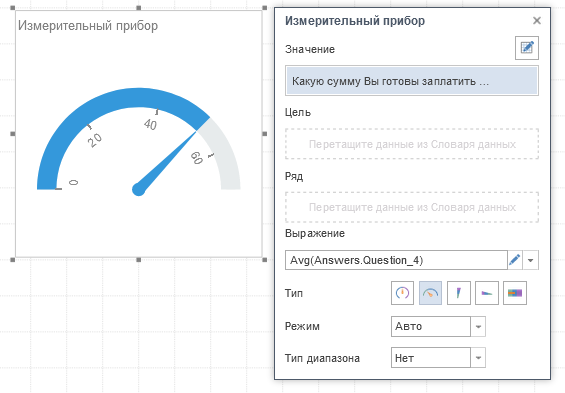
Task: Expand the Тип диапазона dropdown showing Нет
Action: pyautogui.click(x=478, y=358)
